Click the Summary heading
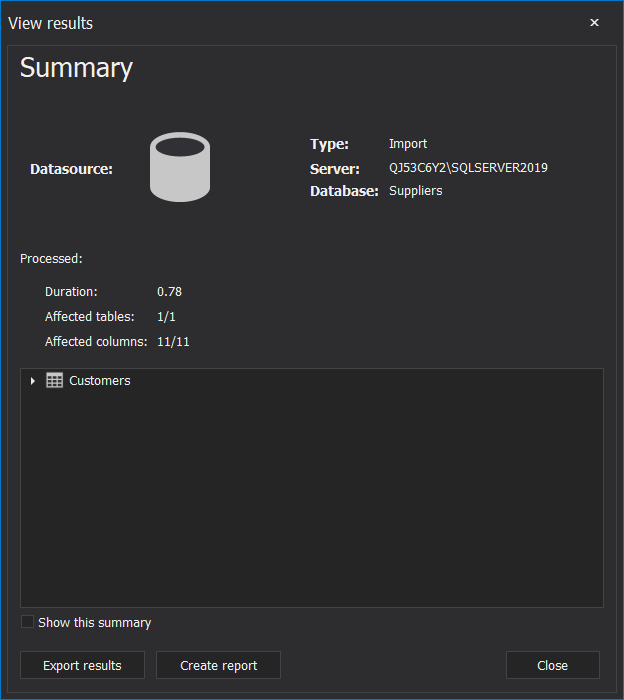This screenshot has height=700, width=624. point(76,68)
